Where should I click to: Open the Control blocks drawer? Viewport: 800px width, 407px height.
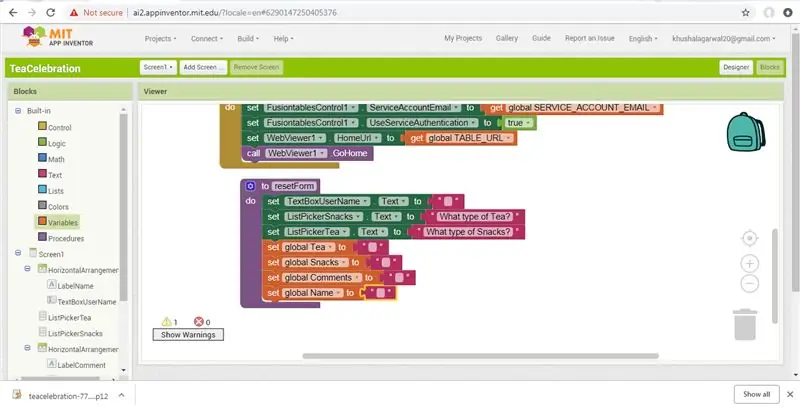pyautogui.click(x=55, y=127)
